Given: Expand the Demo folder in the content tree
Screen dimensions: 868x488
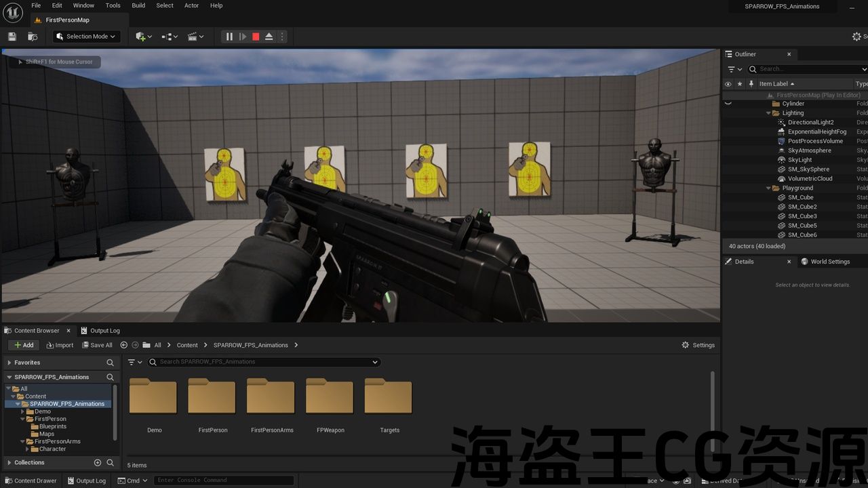Looking at the screenshot, I should (x=23, y=411).
